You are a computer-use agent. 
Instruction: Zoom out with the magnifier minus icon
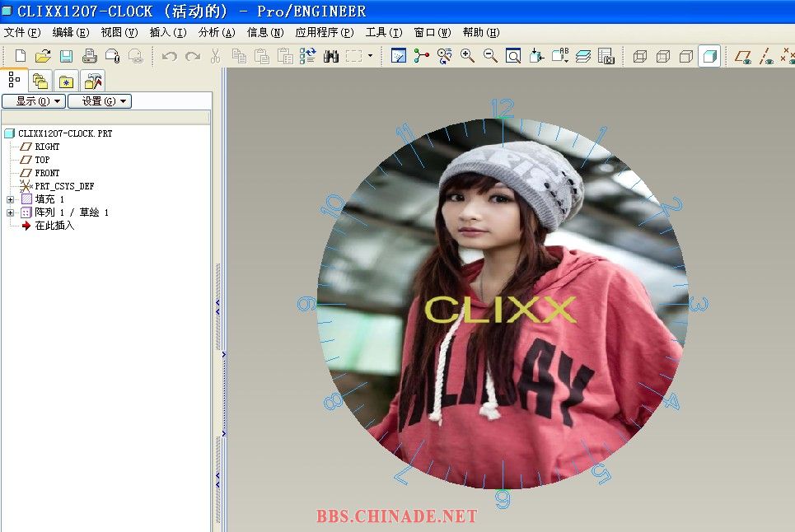(x=490, y=56)
